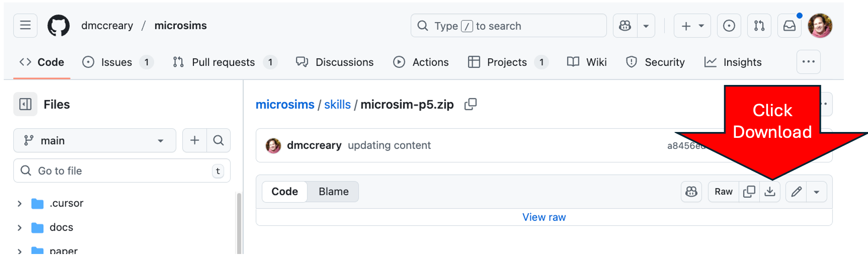868x259 pixels.
Task: Click the GitHub logo home icon
Action: point(58,26)
